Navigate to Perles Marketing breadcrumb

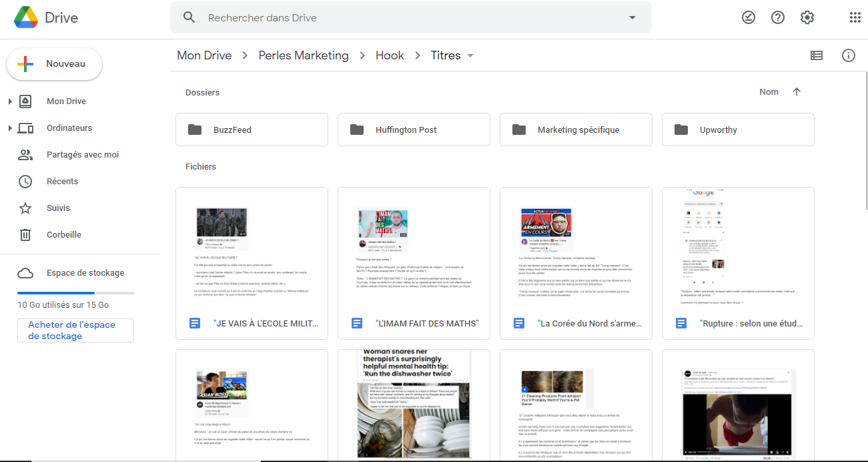[304, 55]
